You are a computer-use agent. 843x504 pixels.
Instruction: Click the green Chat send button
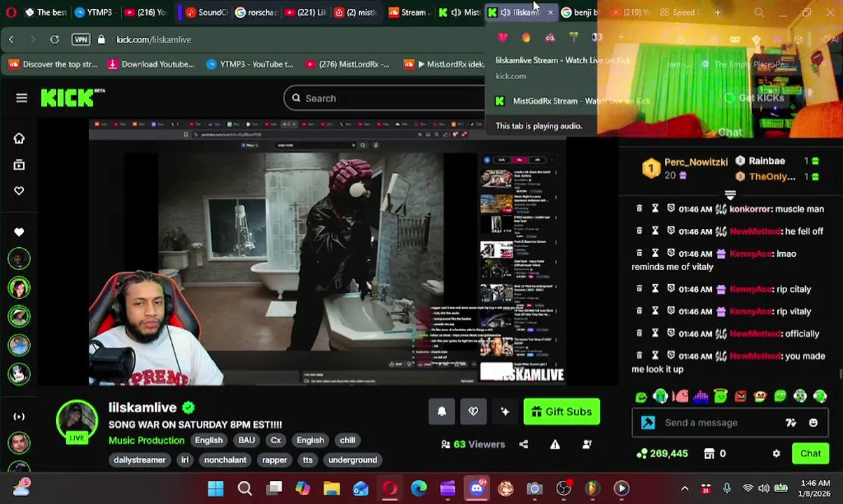point(810,454)
